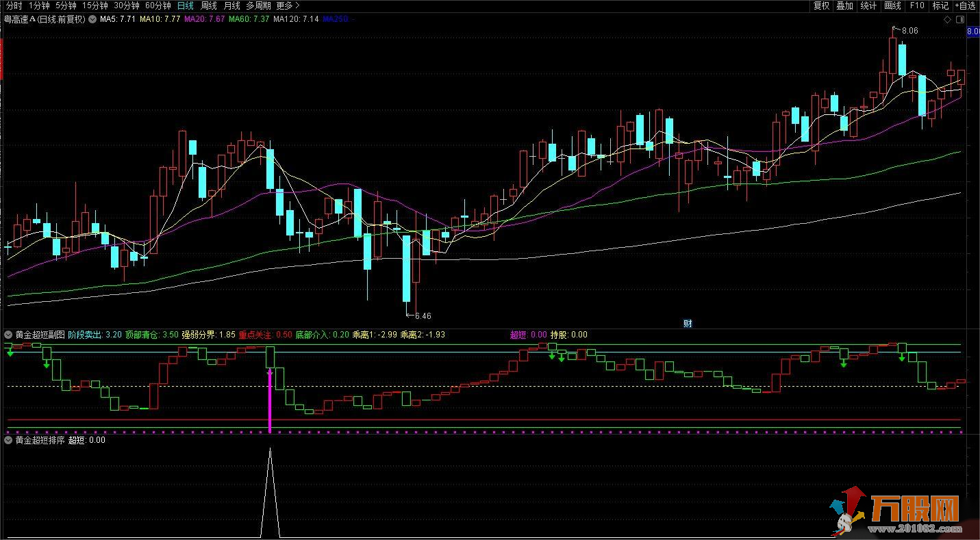This screenshot has height=540, width=980.
Task: Click the MA250 label
Action: (338, 19)
